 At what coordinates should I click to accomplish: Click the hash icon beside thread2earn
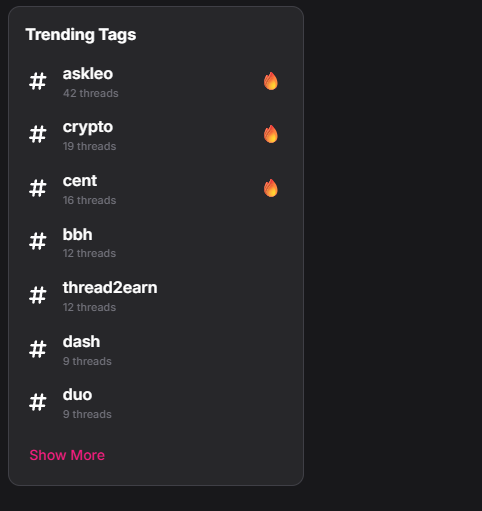click(37, 296)
